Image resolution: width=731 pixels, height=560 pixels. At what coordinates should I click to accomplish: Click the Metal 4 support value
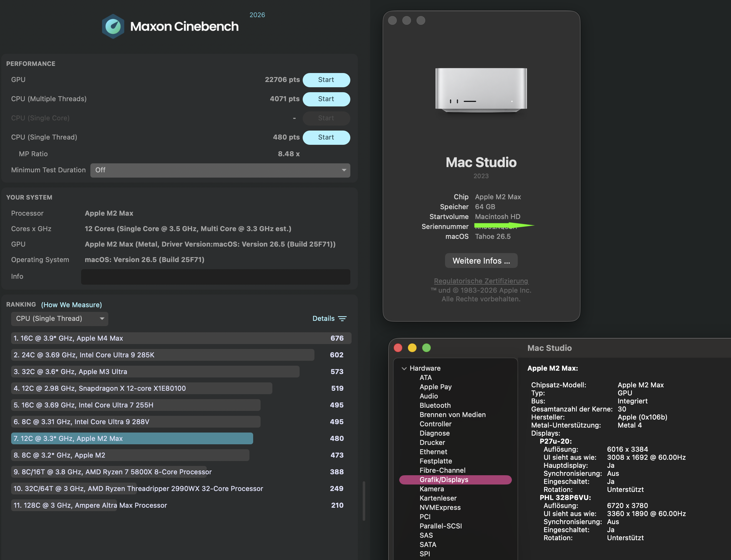click(x=629, y=425)
